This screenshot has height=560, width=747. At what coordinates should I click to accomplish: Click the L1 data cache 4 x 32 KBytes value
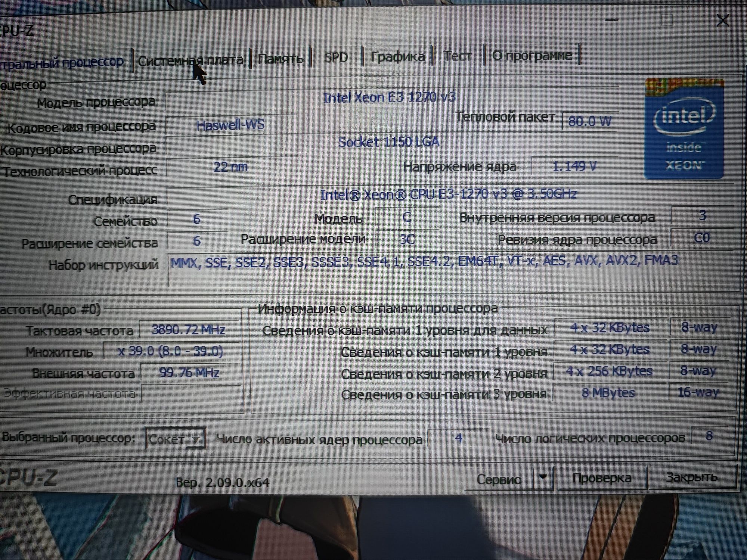click(x=610, y=327)
